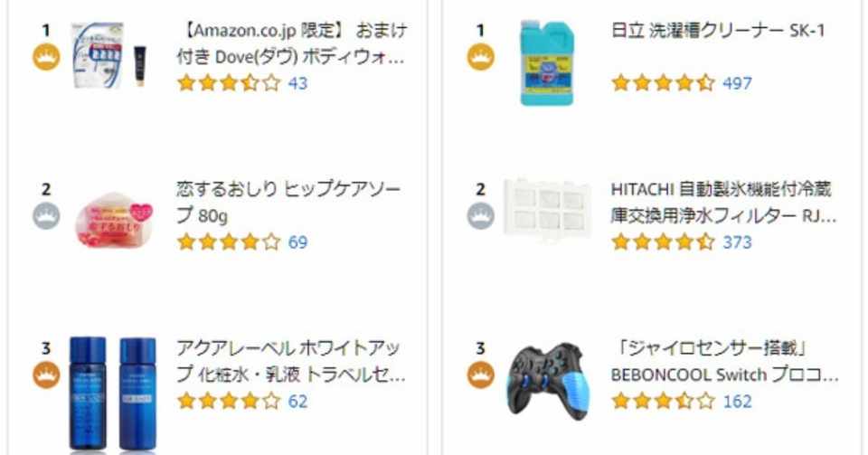Open the Amazon.co.jp Dove body wash title link
Screen dimensions: 868x455
[290, 43]
